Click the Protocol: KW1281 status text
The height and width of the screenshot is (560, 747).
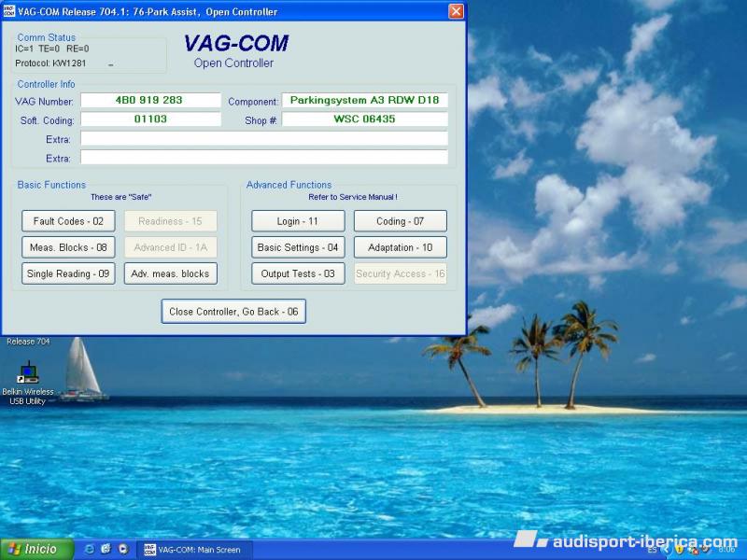point(50,63)
